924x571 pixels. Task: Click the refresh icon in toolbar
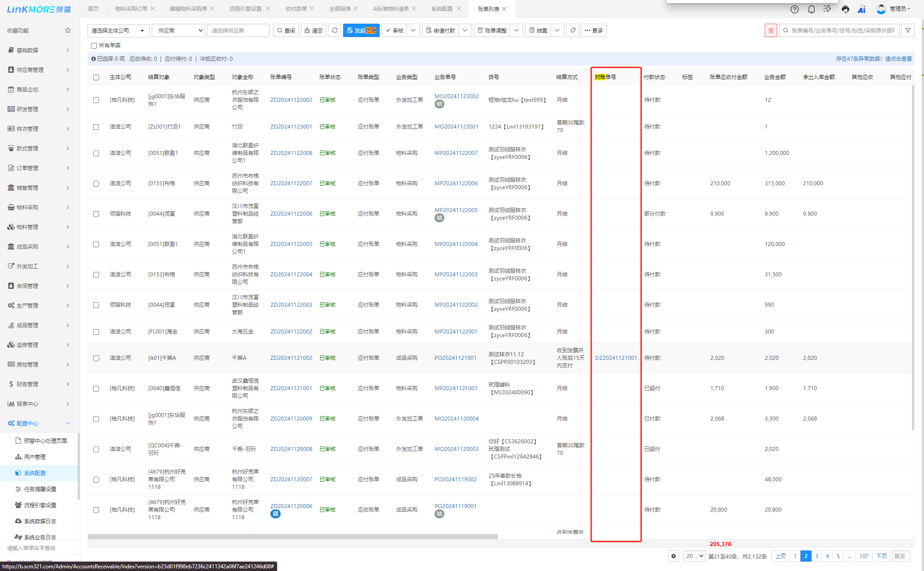[x=335, y=30]
